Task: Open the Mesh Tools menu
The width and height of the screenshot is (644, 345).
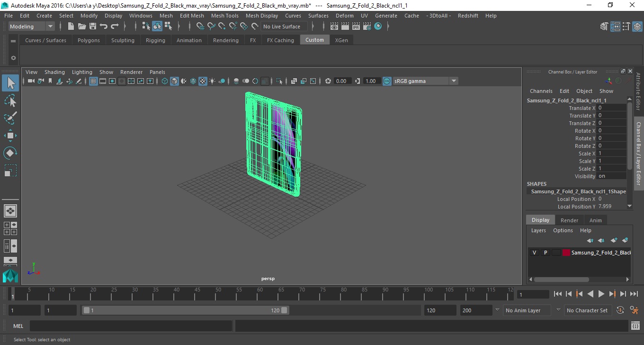Action: coord(224,16)
